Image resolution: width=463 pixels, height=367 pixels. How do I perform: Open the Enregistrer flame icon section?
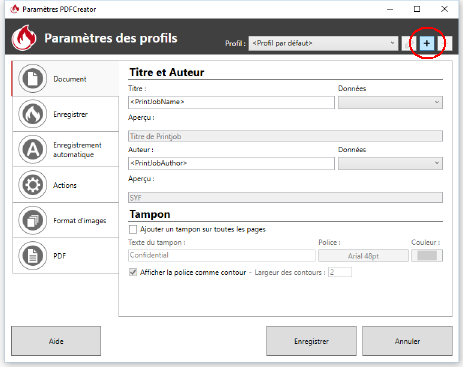point(33,114)
